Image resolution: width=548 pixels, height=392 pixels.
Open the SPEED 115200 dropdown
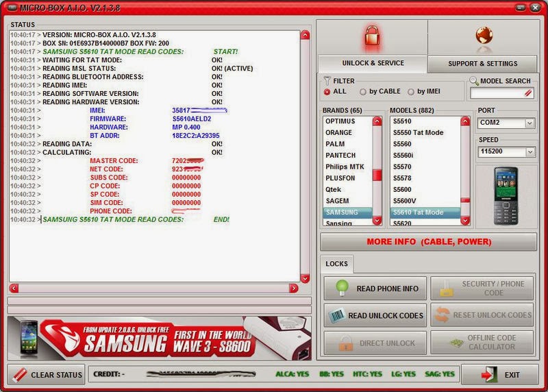[x=530, y=151]
